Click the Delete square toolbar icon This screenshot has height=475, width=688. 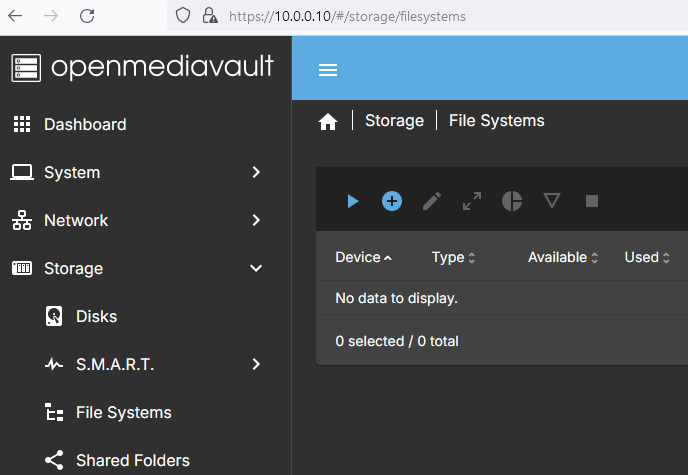pyautogui.click(x=591, y=201)
